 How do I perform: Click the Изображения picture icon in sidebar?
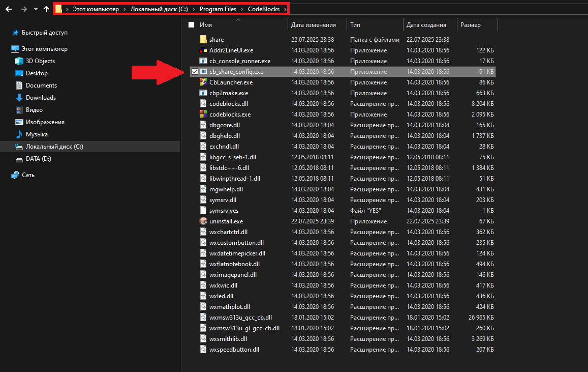tap(19, 122)
